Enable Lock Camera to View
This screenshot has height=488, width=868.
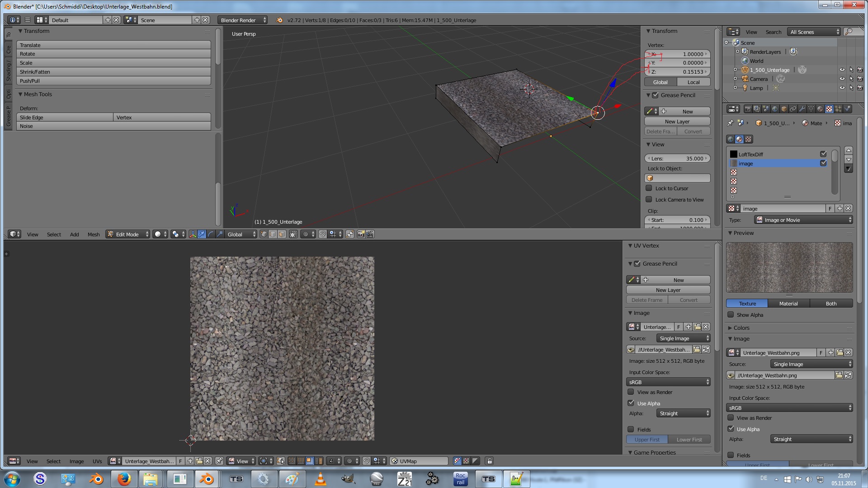point(649,199)
